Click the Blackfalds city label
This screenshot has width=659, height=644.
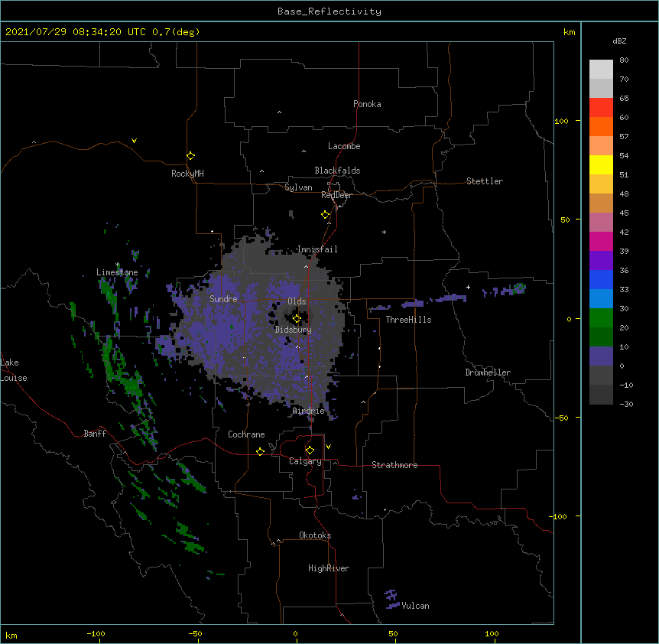click(337, 171)
